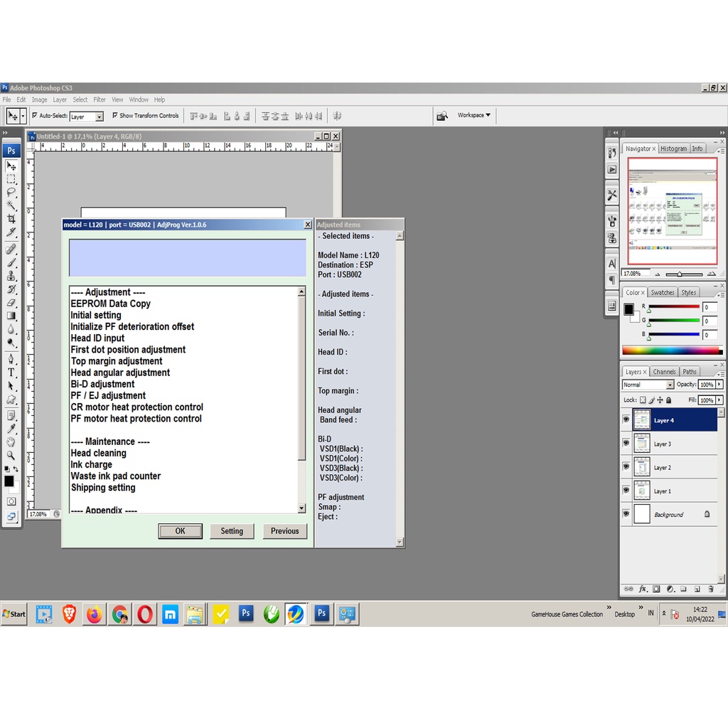
Task: Open the Character panel icon in dock
Action: click(x=612, y=264)
